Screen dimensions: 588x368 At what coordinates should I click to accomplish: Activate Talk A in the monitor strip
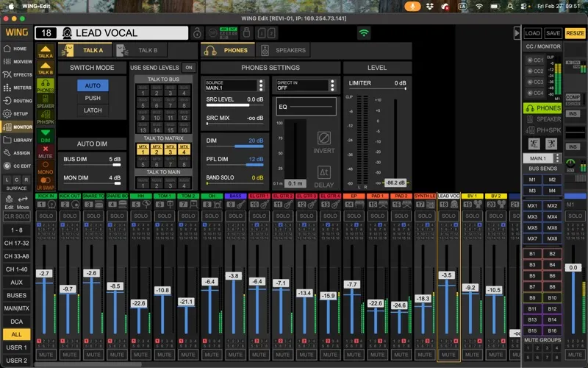[x=46, y=52]
